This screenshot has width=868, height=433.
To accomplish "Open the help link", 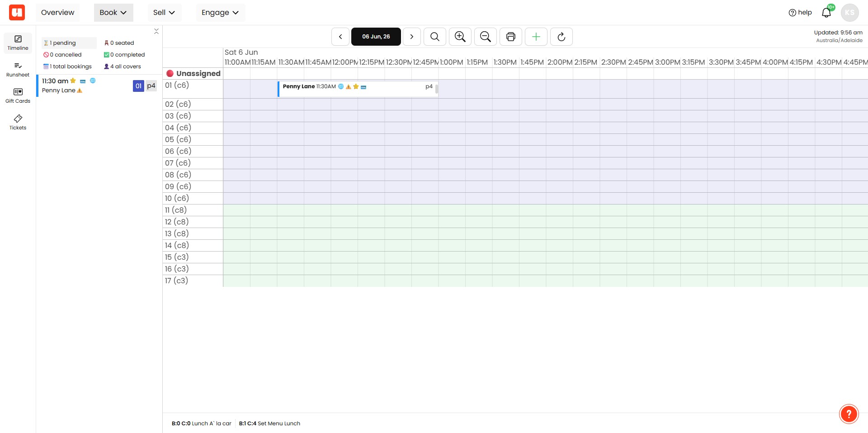I will pyautogui.click(x=800, y=12).
